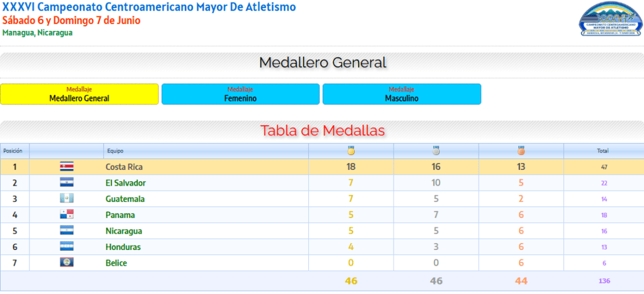Switch to the Masculino medal tab

pos(402,94)
